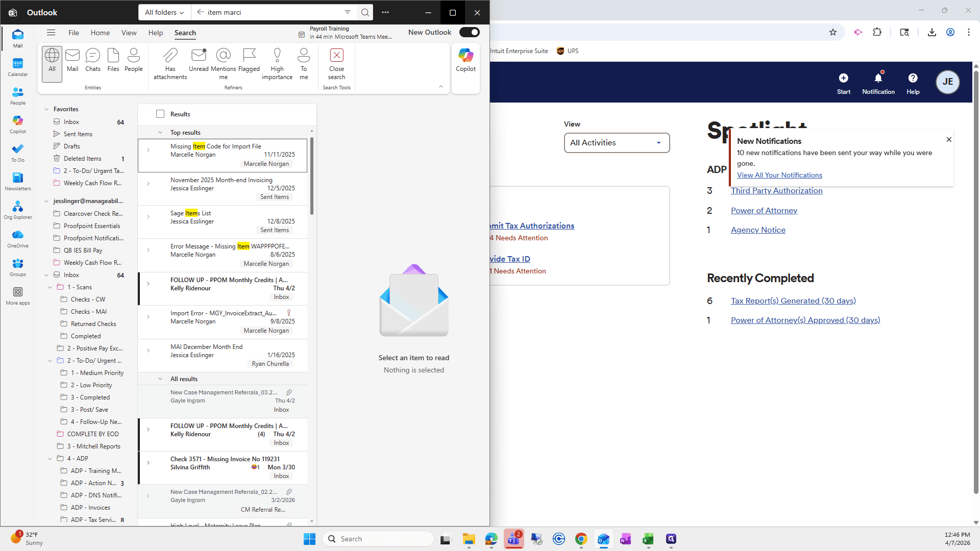980x551 pixels.
Task: Open the All folders search scope dropdown
Action: click(164, 12)
